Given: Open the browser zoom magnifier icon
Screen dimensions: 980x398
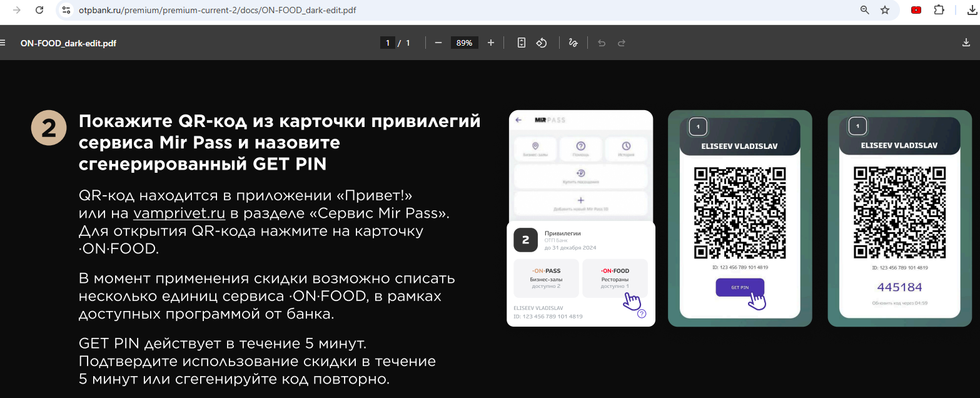Looking at the screenshot, I should tap(865, 10).
